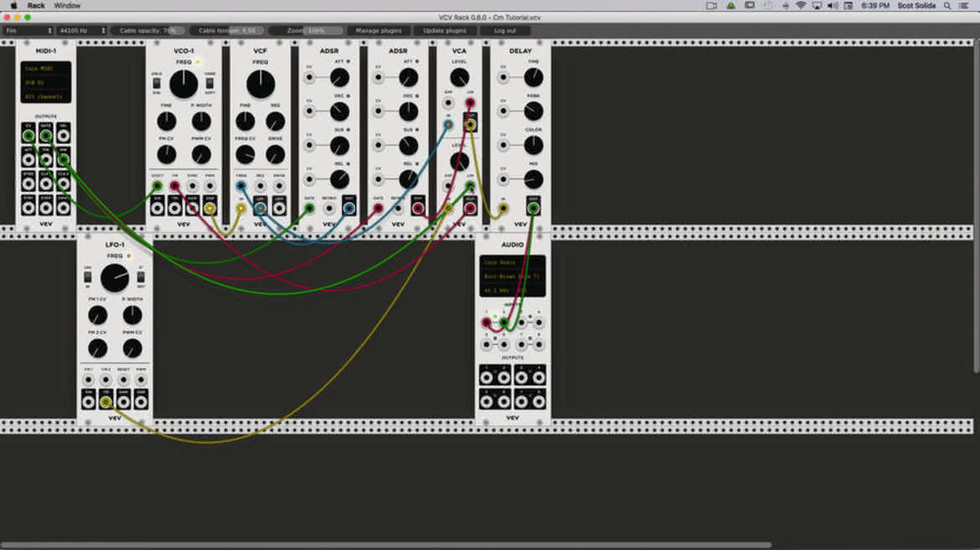Click the VCA upper LIN input port

pyautogui.click(x=470, y=102)
